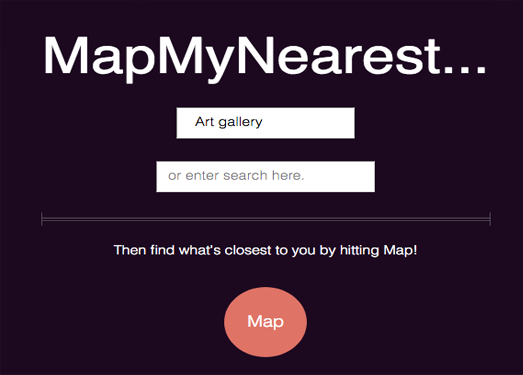Viewport: 523px width, 375px height.
Task: Expand the place type selector showing Art gallery
Action: click(x=266, y=123)
